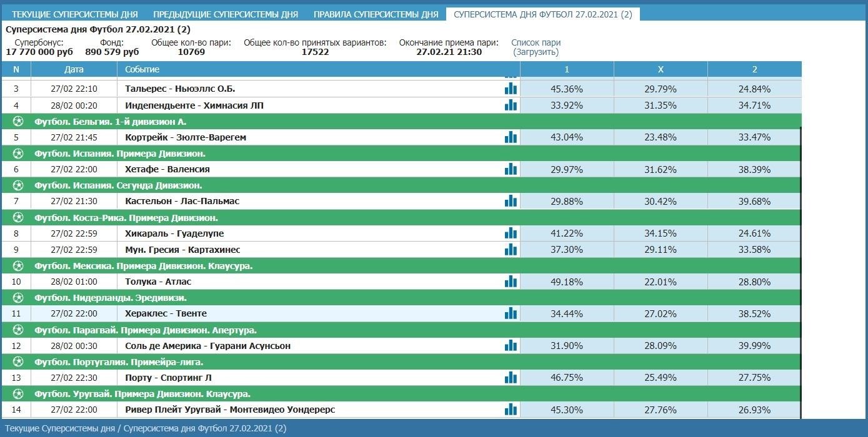Sort by the Дата column header
Screen dimensions: 868x437
74,69
